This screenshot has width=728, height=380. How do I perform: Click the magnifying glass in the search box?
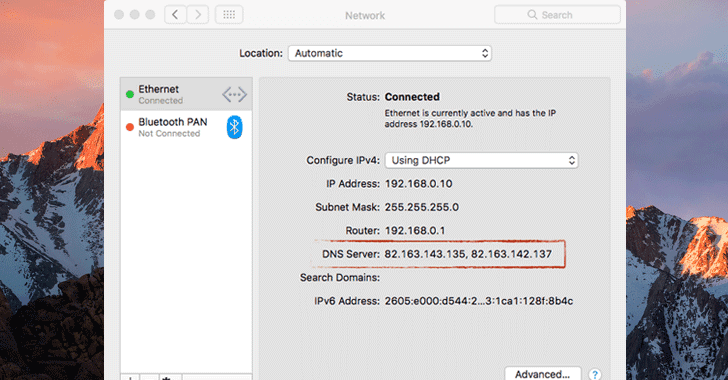coord(532,15)
